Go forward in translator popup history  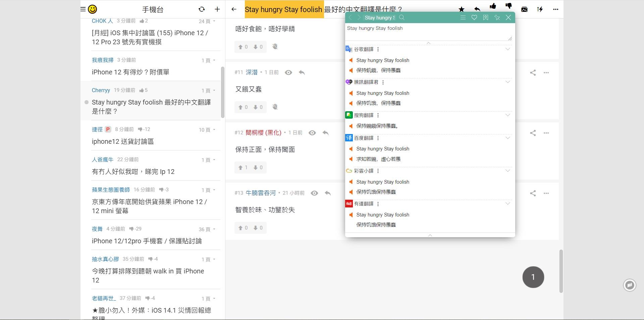(x=359, y=17)
